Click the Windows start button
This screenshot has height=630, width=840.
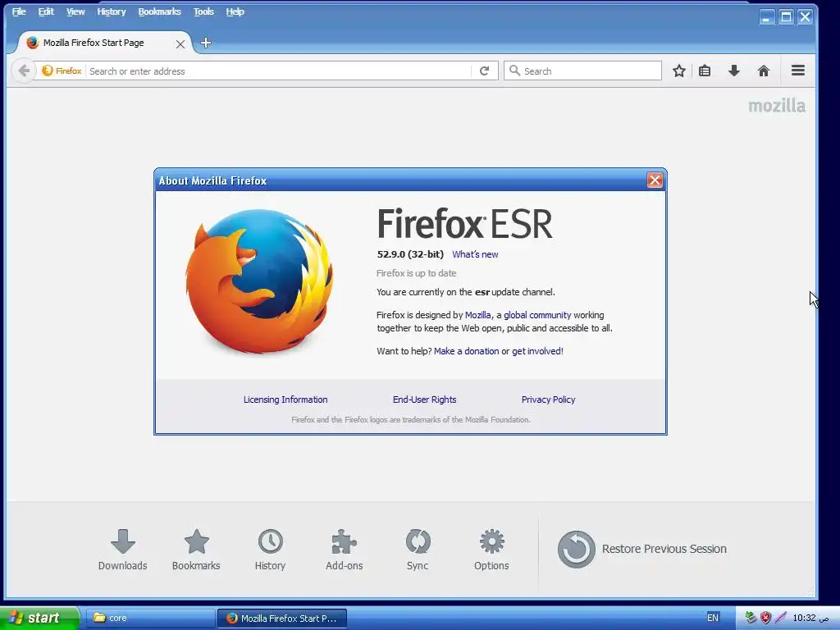pos(39,619)
